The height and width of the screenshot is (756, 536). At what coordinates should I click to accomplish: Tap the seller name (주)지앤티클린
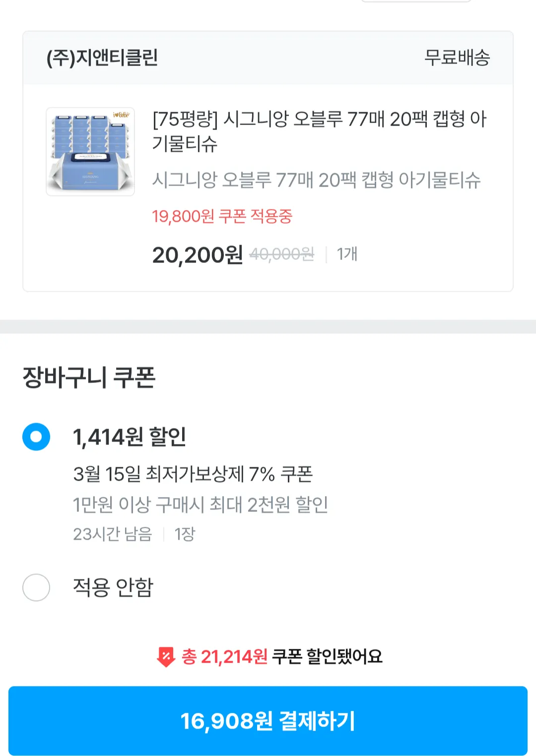[x=102, y=58]
